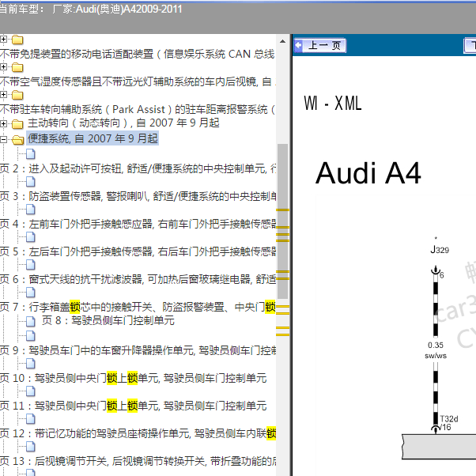Screen dimensions: 476x476
Task: Open 页 11：驾驶员侧中央门锁上锁单元
Action: [134, 406]
